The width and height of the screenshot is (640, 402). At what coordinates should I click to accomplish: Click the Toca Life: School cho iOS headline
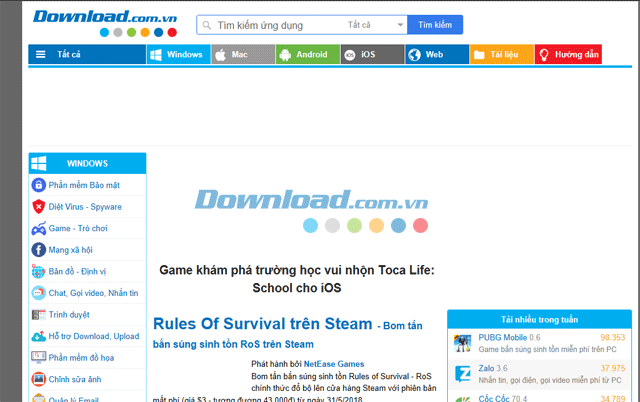point(297,279)
